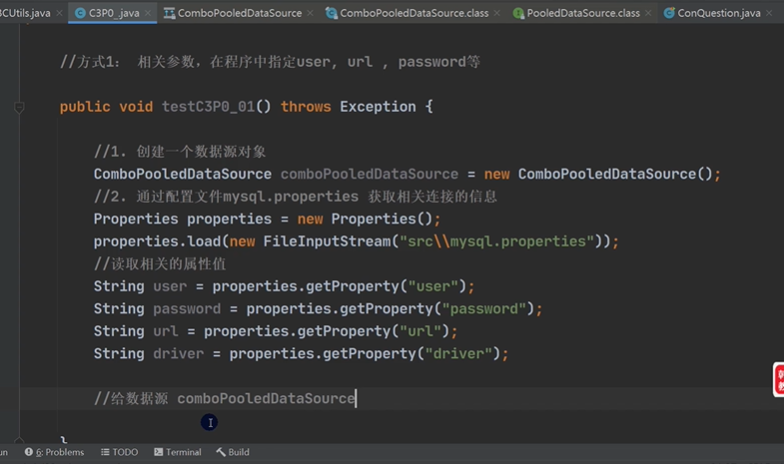Click the PooledDataSource.class interface icon
This screenshot has height=464, width=784.
point(518,13)
